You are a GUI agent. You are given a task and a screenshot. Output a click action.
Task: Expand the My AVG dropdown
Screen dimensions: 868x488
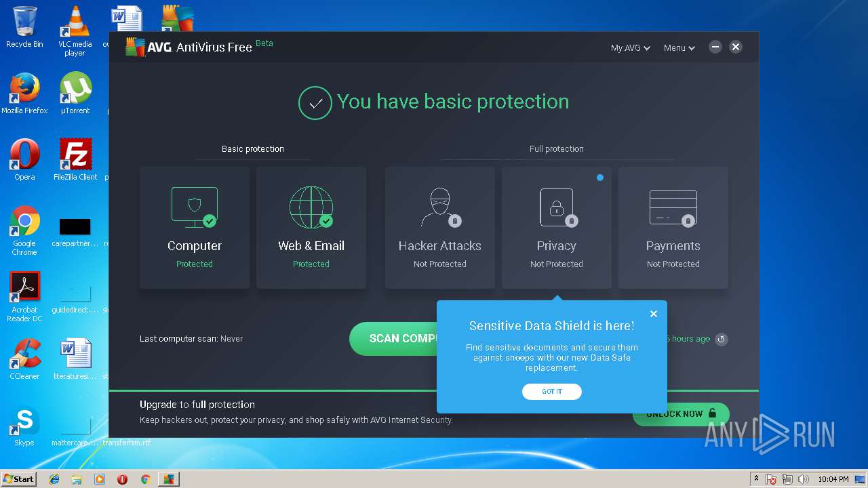tap(630, 48)
